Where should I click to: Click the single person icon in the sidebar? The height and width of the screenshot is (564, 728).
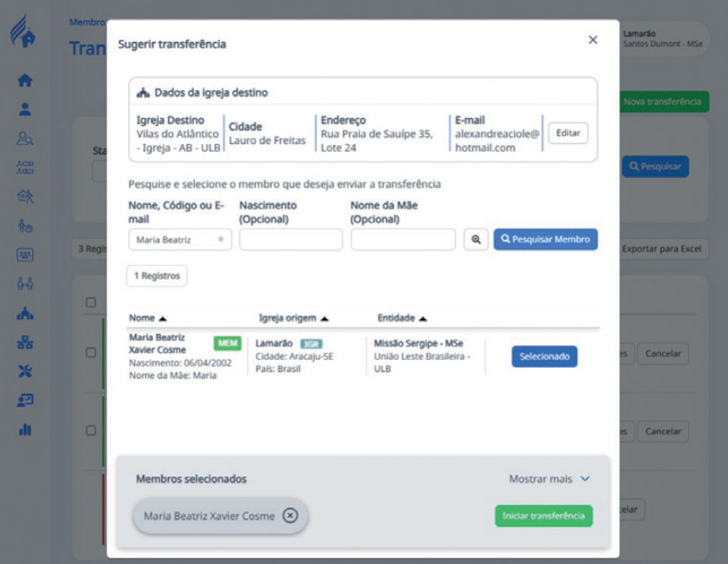tap(25, 109)
